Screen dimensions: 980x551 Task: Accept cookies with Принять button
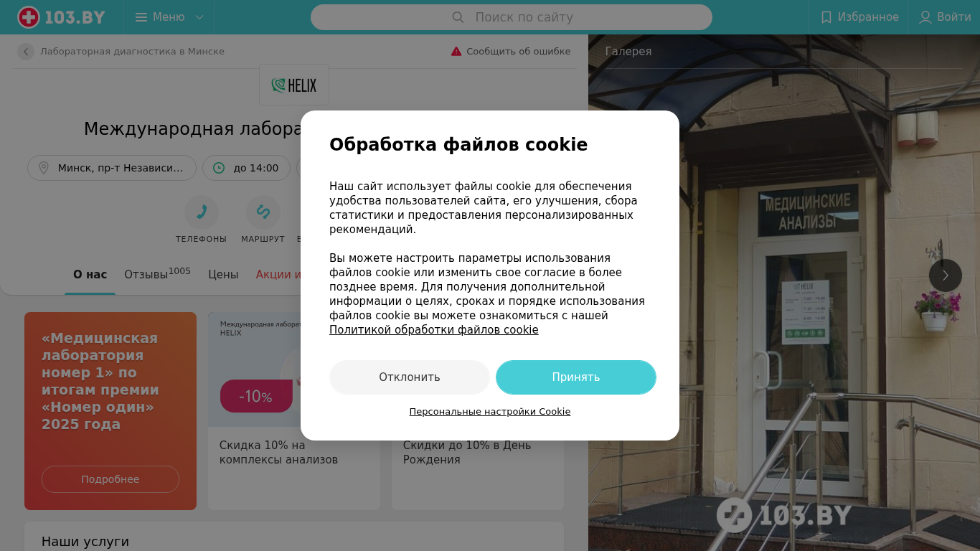tap(576, 377)
